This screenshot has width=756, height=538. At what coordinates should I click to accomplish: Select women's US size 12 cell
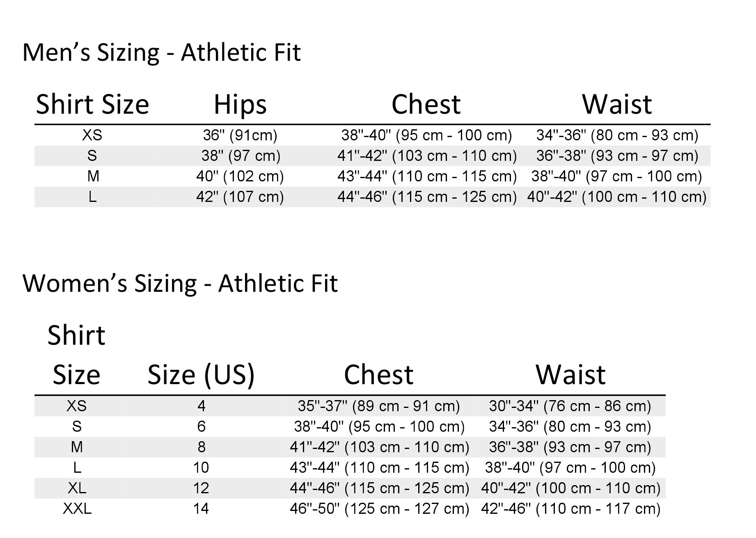pos(201,488)
